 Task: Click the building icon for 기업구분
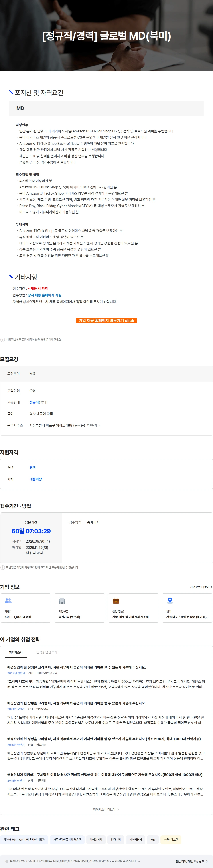pyautogui.click(x=62, y=600)
